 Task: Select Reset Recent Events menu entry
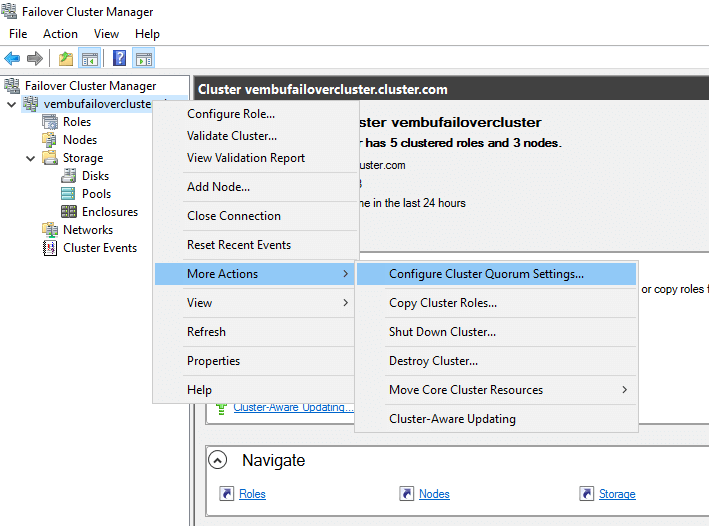(x=256, y=245)
